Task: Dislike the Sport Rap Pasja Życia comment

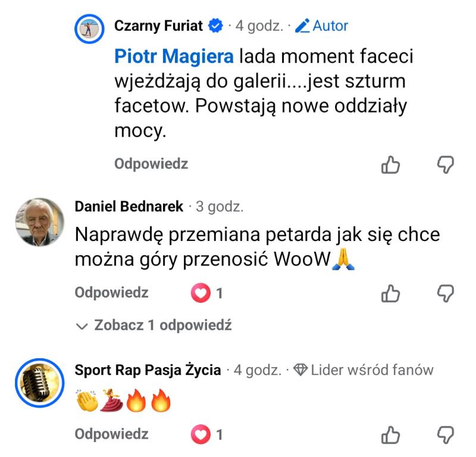Action: [x=446, y=434]
